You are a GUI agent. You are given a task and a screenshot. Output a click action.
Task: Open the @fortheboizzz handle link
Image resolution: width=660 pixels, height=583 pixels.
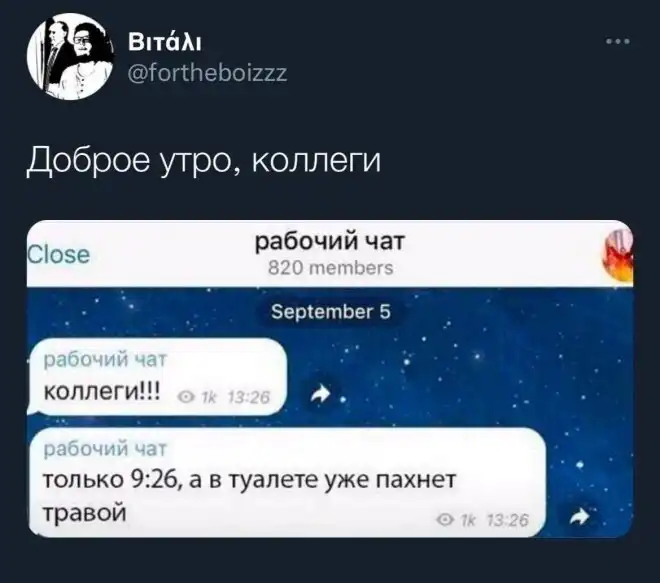pos(208,73)
